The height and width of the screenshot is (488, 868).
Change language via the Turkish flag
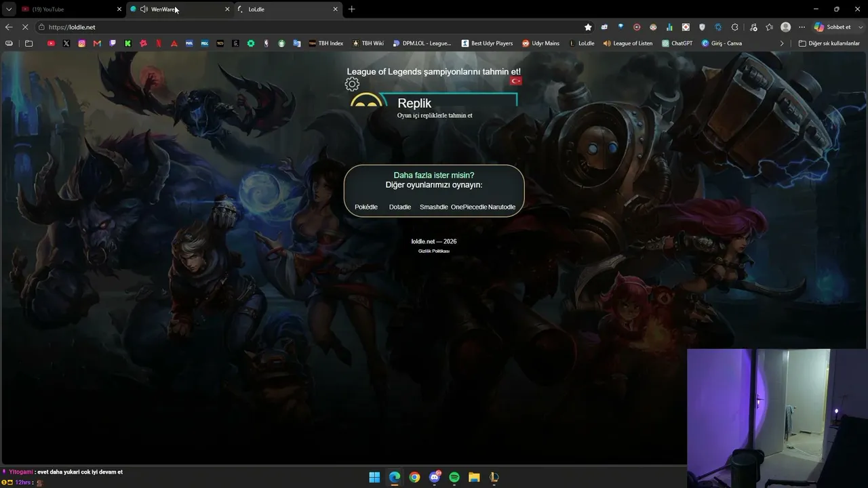516,81
